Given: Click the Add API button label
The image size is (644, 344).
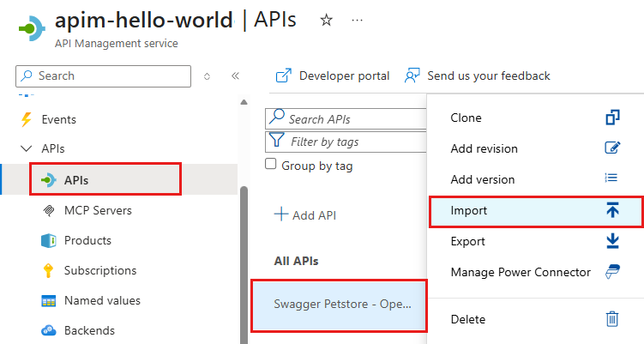Looking at the screenshot, I should [314, 215].
